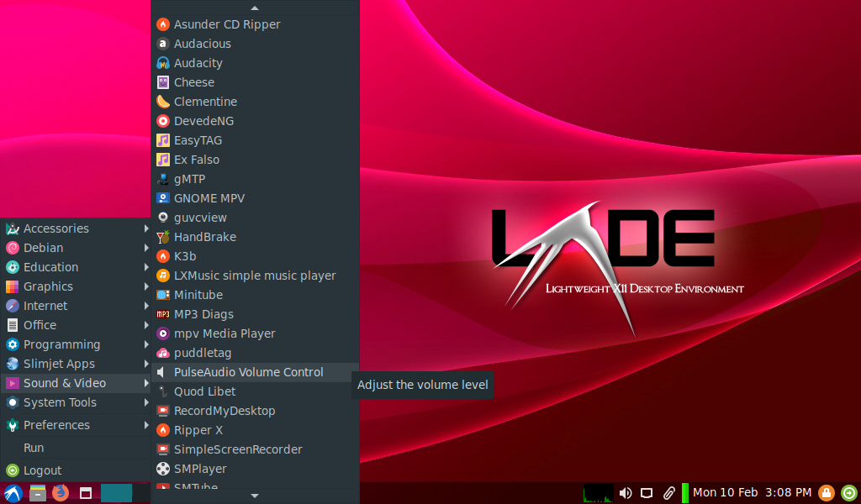Viewport: 861px width, 504px height.
Task: Launch PulseAudio Volume Control
Action: tap(255, 372)
